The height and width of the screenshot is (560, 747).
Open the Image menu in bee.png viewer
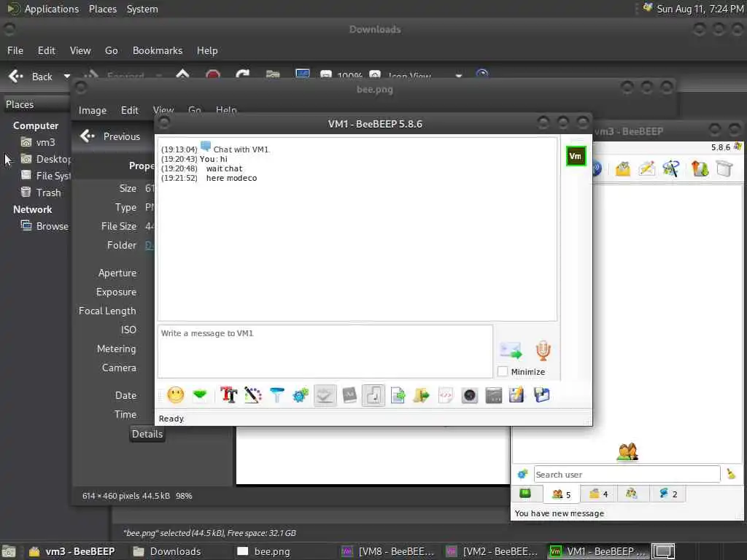(93, 111)
